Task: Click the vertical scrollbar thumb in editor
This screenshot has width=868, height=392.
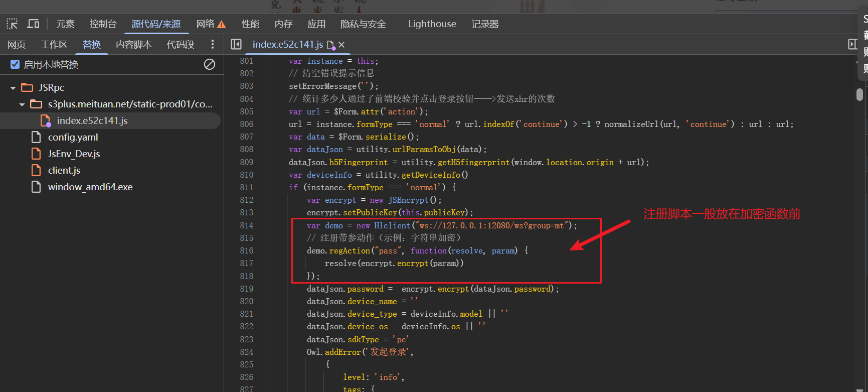Action: tap(859, 94)
